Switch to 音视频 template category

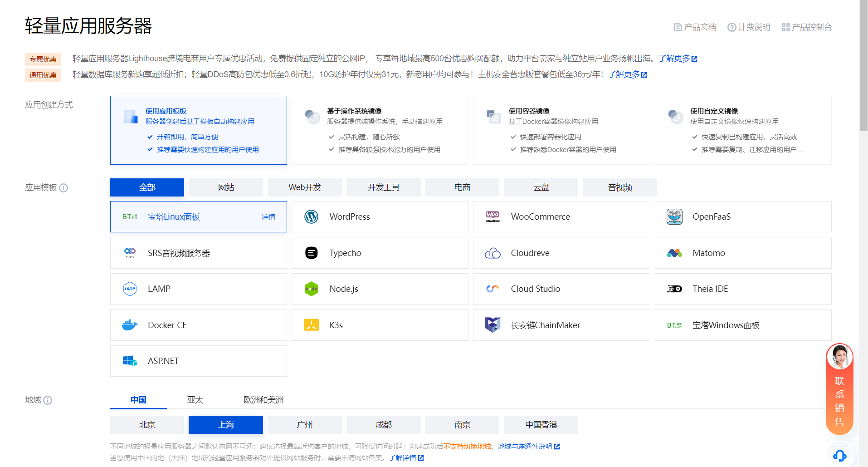(x=620, y=187)
